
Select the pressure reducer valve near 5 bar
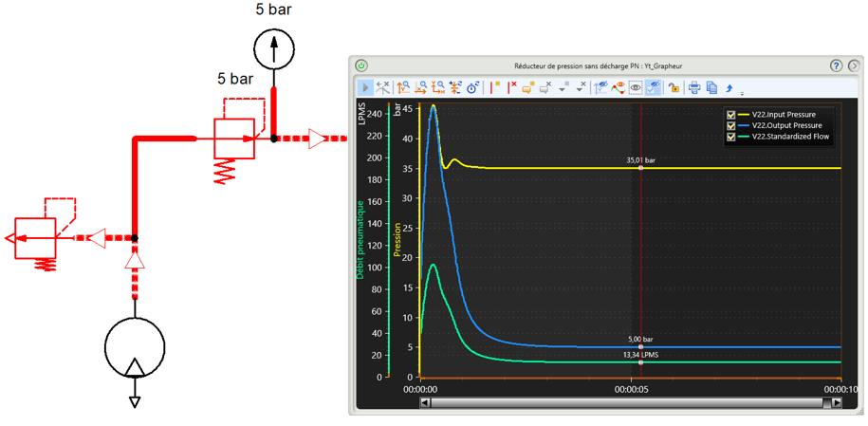pos(233,139)
